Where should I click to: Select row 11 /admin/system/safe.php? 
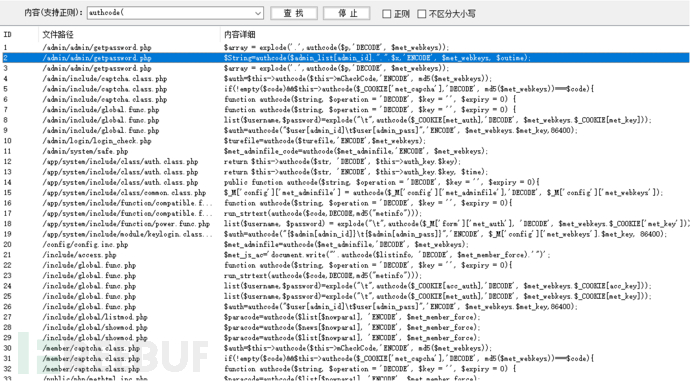(85, 151)
